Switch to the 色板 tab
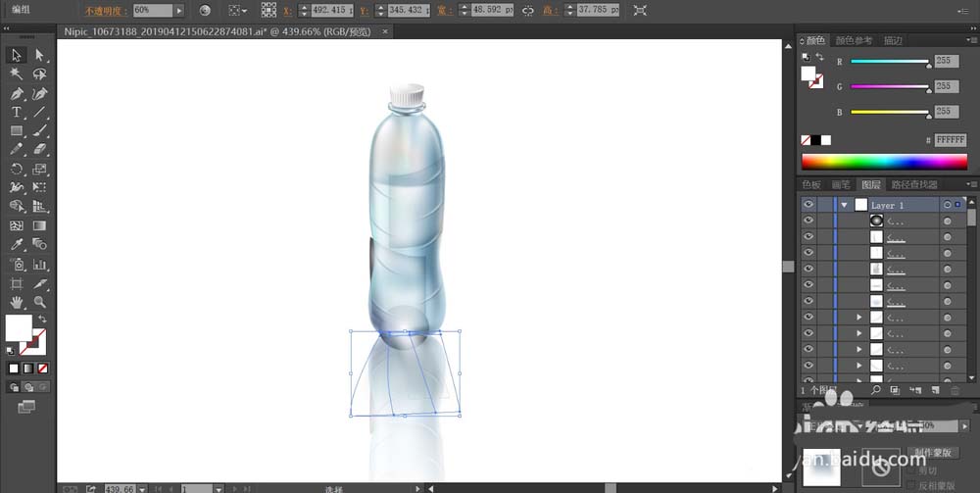The image size is (980, 493). [x=811, y=184]
